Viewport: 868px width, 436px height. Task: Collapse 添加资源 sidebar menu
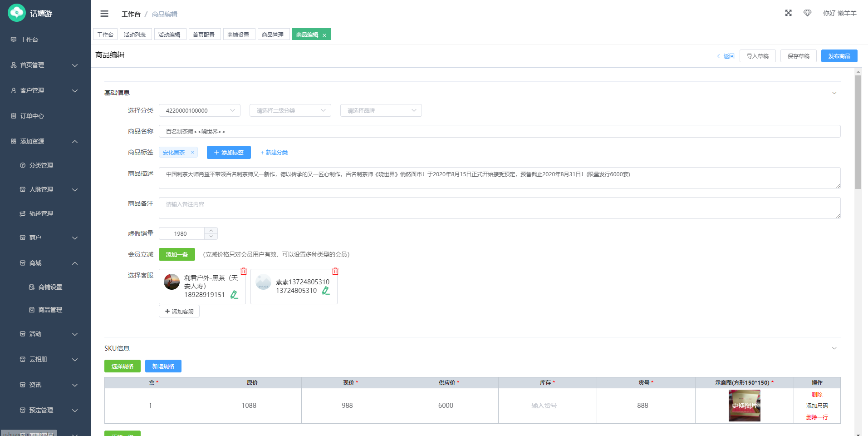[45, 141]
